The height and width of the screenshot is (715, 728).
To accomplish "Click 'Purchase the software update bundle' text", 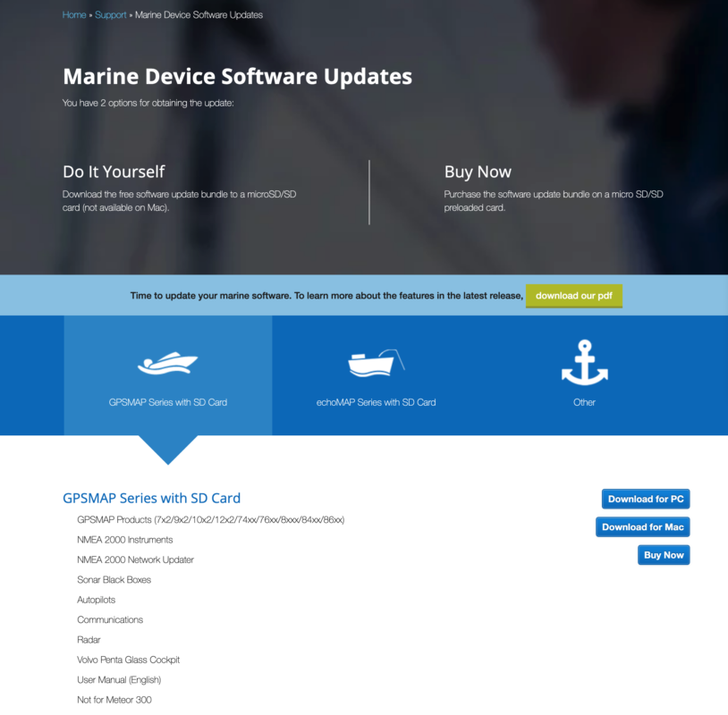I will (x=554, y=201).
